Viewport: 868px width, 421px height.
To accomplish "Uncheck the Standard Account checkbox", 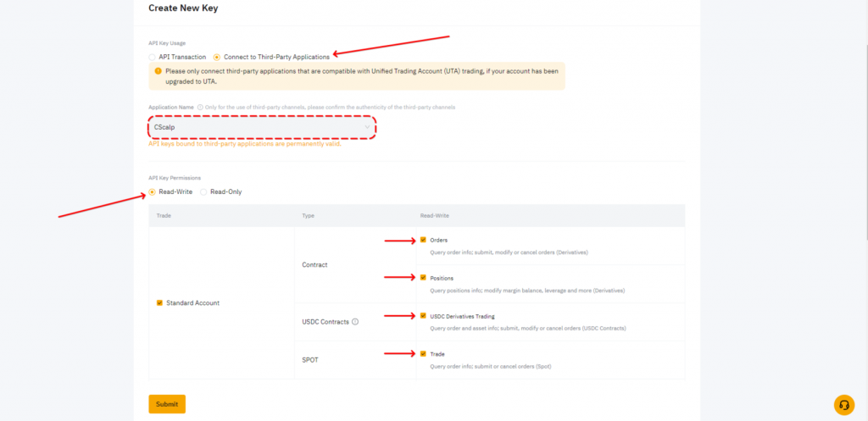I will pyautogui.click(x=159, y=302).
